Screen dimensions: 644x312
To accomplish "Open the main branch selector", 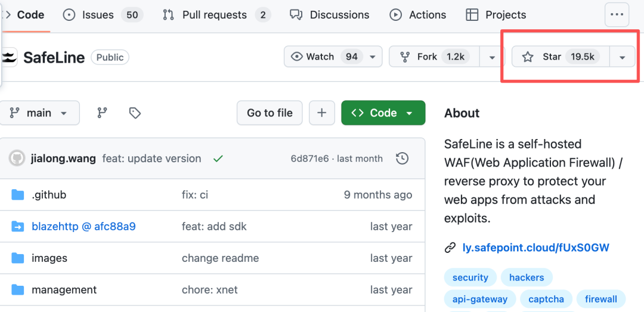I will click(x=39, y=113).
